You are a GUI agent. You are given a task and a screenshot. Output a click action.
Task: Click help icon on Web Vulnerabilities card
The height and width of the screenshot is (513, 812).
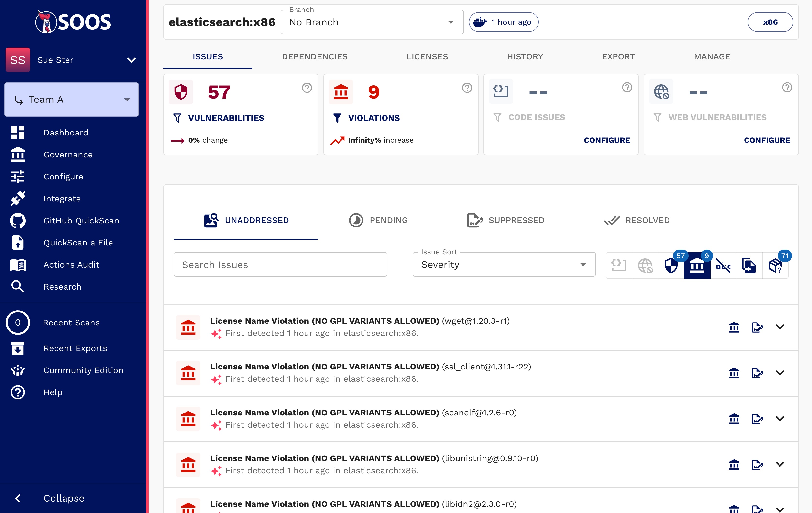coord(787,88)
